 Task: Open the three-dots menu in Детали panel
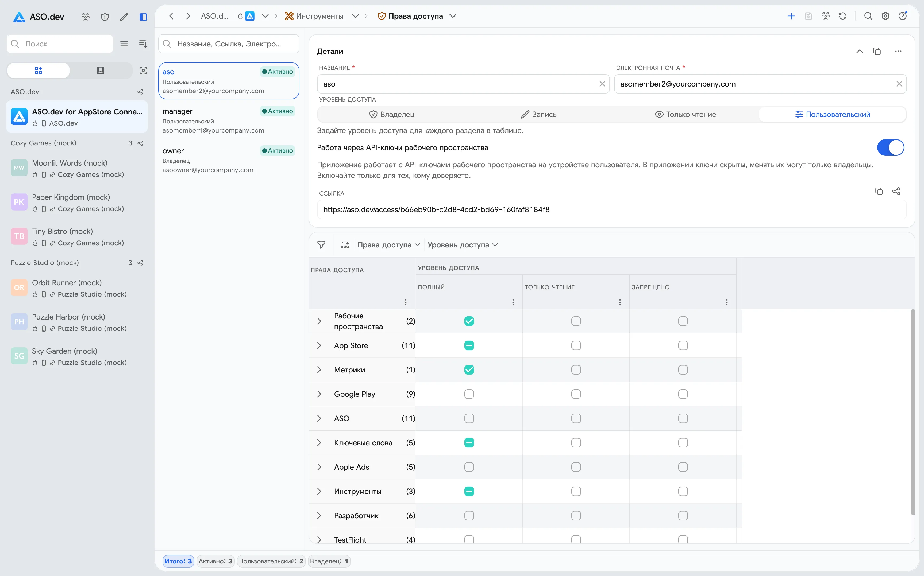[898, 51]
